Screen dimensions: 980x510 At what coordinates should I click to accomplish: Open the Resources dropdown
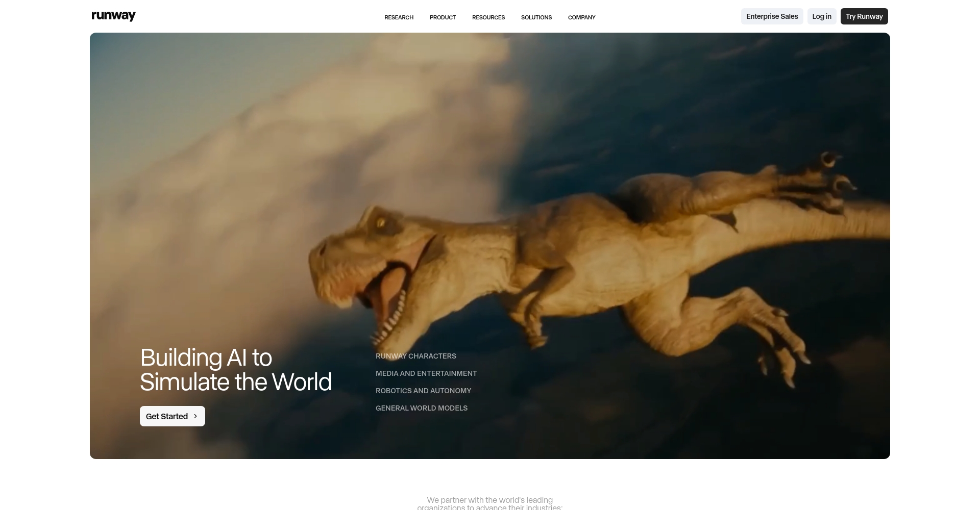488,17
